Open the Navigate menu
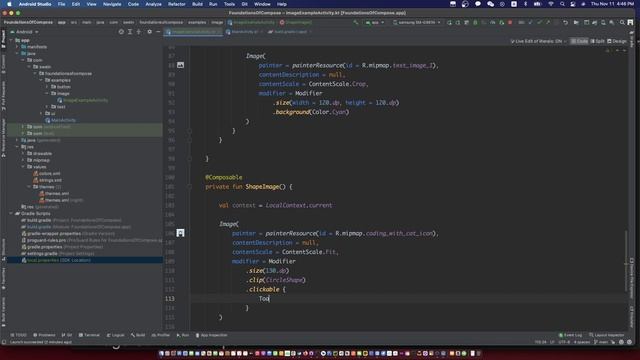This screenshot has width=640, height=360. tap(112, 4)
